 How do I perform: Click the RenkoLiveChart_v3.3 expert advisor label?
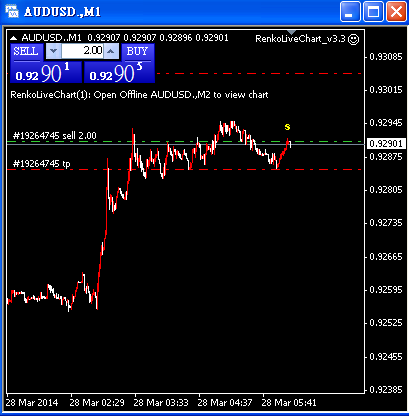point(300,39)
